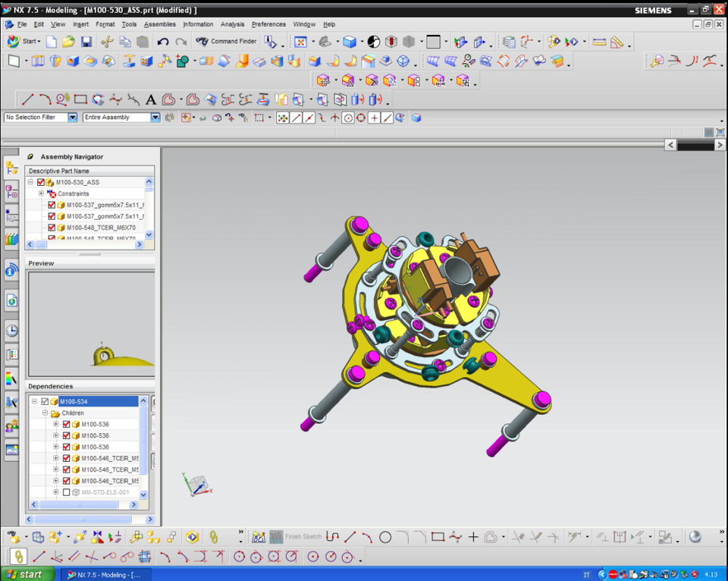
Task: Click the Mirror Assembly icon
Action: coord(98,537)
